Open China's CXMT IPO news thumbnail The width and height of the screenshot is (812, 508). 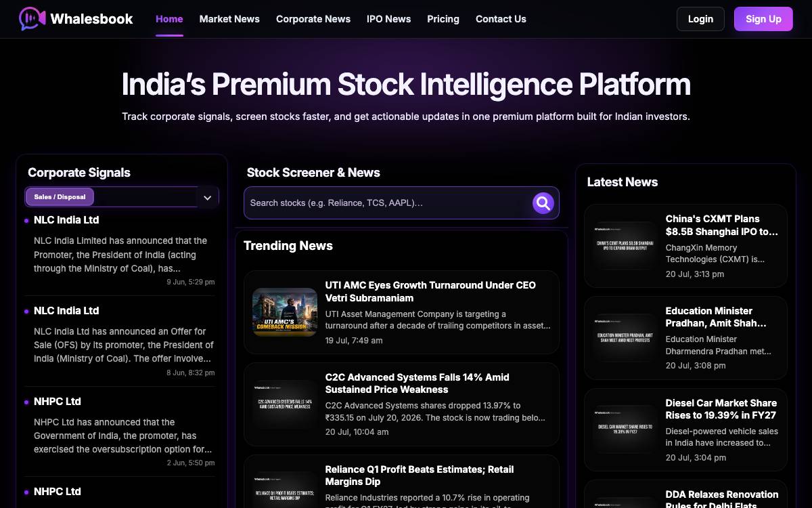pos(625,246)
